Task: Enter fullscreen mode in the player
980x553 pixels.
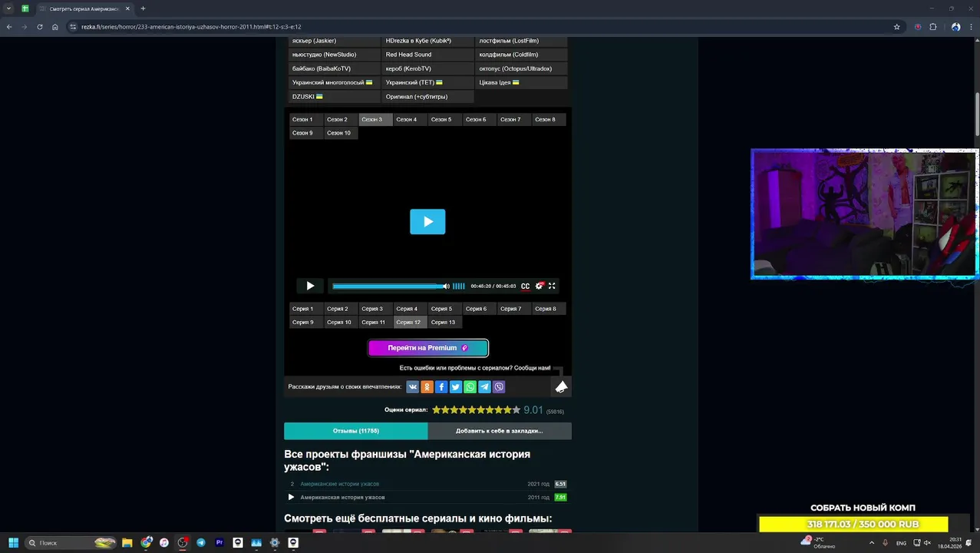Action: [552, 286]
